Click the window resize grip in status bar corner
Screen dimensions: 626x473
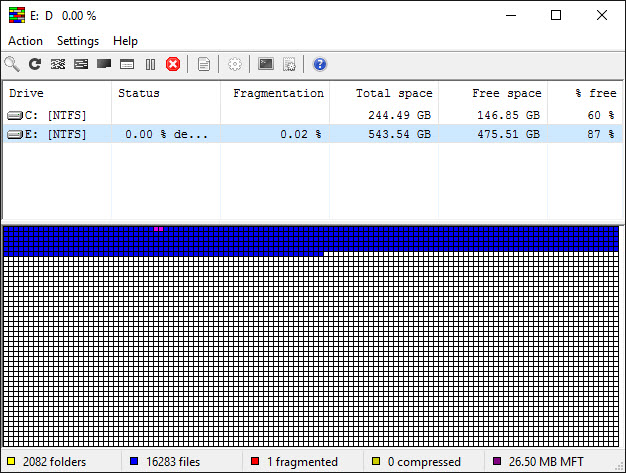click(619, 467)
